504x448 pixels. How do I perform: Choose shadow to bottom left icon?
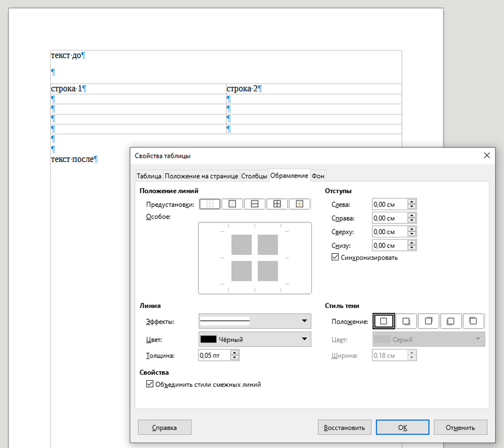pos(451,321)
